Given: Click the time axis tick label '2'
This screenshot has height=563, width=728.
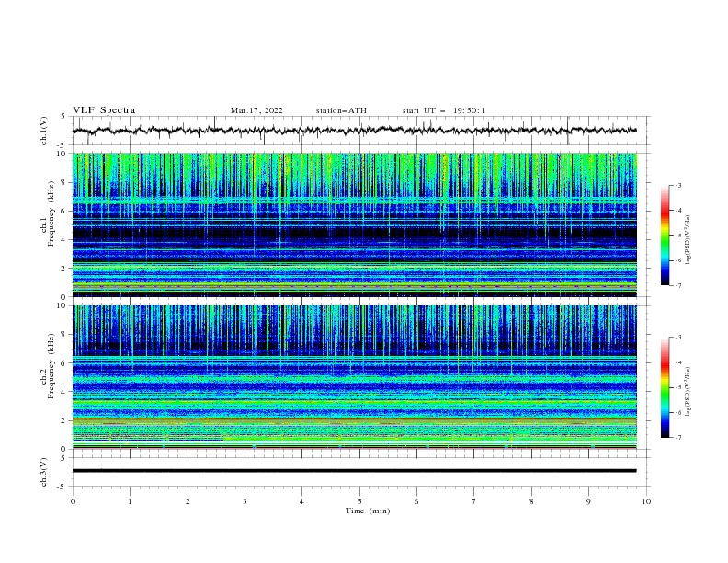Looking at the screenshot, I should 188,501.
